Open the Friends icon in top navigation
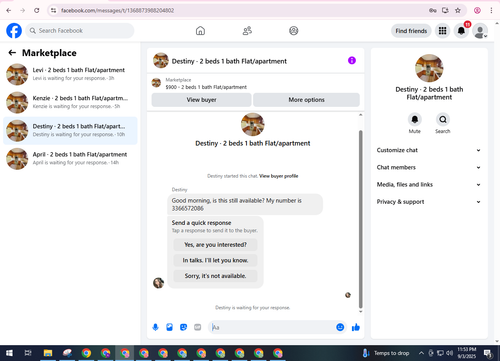The width and height of the screenshot is (500, 361). tap(247, 31)
